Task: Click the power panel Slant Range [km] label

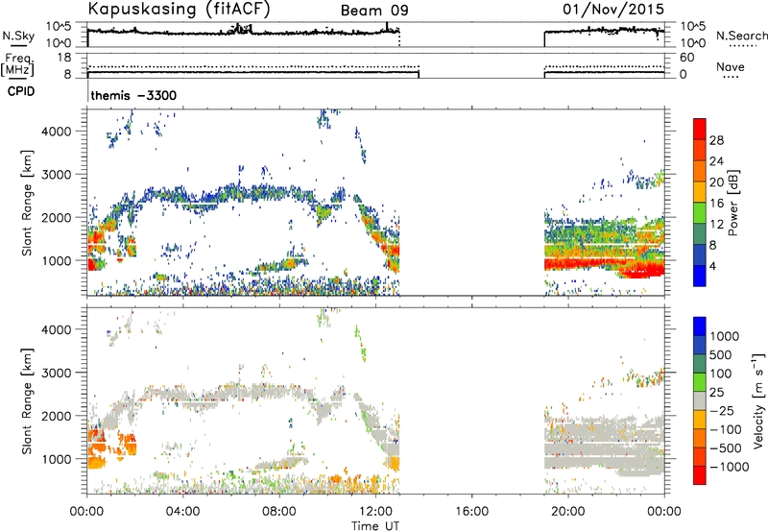Action: [x=27, y=203]
